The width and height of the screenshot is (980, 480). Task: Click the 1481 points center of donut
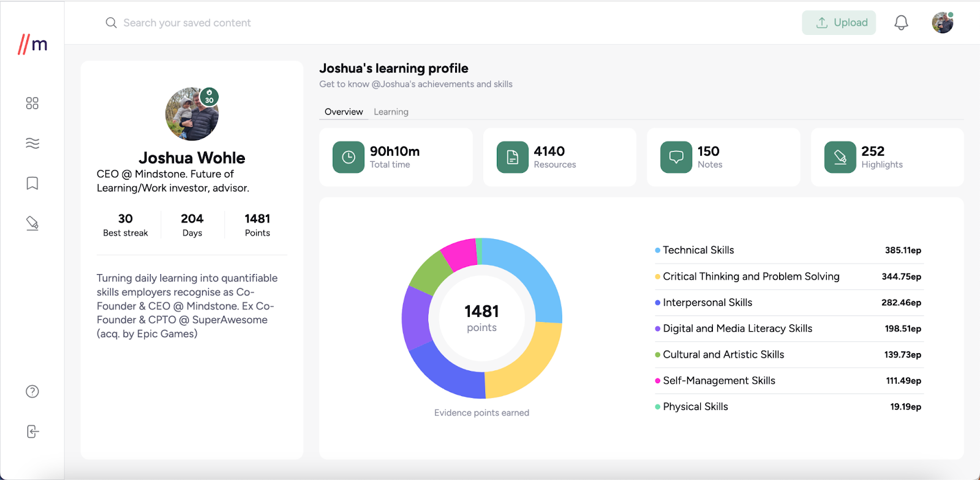(482, 318)
